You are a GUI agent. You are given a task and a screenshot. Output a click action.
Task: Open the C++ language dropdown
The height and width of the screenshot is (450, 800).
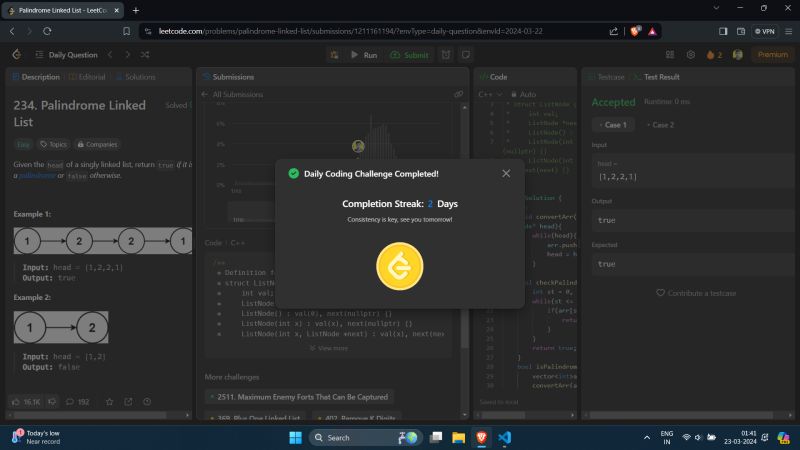[x=490, y=94]
